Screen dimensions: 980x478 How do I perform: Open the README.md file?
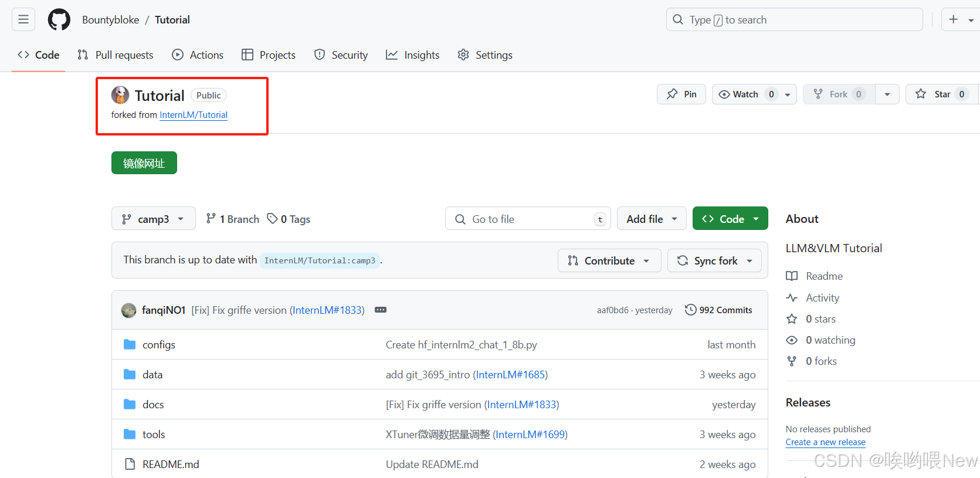(171, 465)
